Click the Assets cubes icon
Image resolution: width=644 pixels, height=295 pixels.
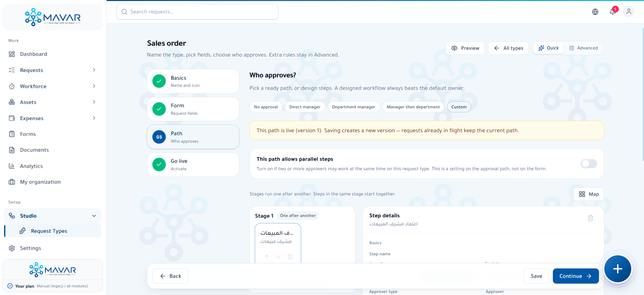tap(12, 102)
